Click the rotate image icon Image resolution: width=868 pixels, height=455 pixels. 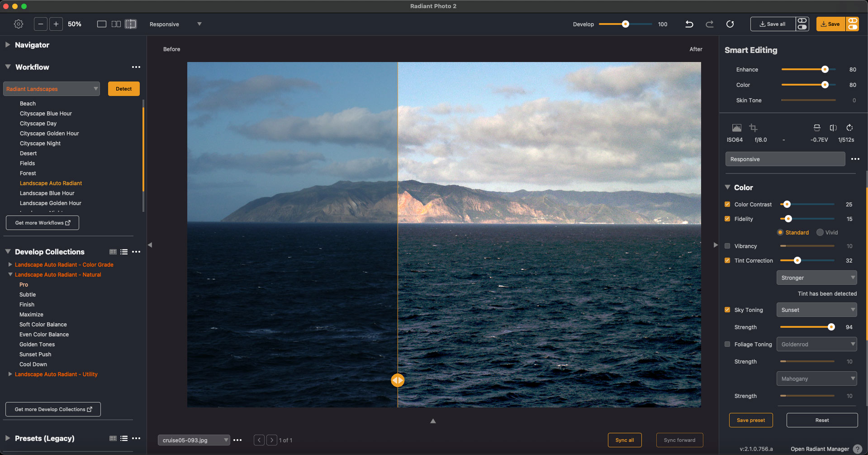(x=849, y=128)
